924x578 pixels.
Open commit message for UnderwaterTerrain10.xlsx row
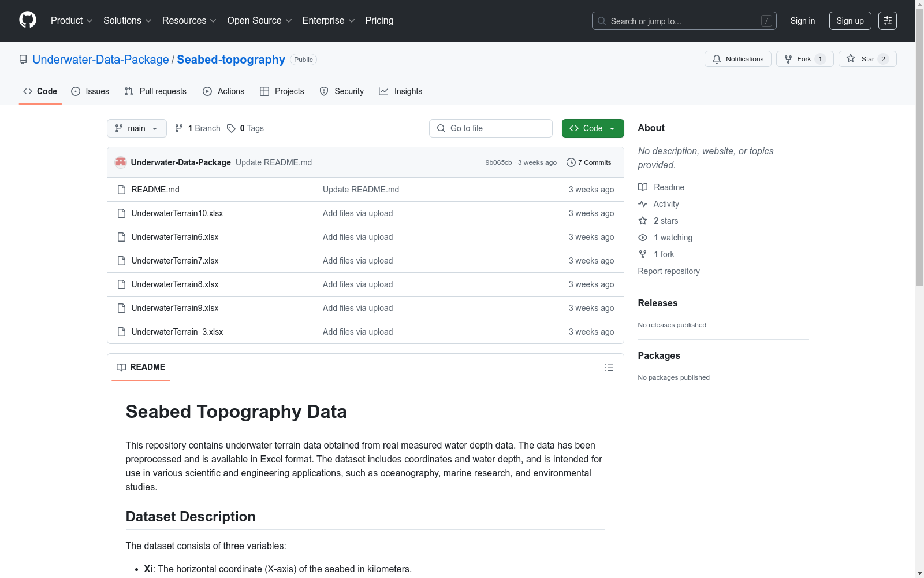coord(358,213)
